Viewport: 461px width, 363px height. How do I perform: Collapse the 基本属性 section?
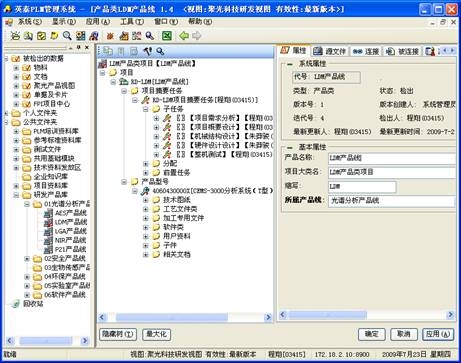pyautogui.click(x=290, y=147)
